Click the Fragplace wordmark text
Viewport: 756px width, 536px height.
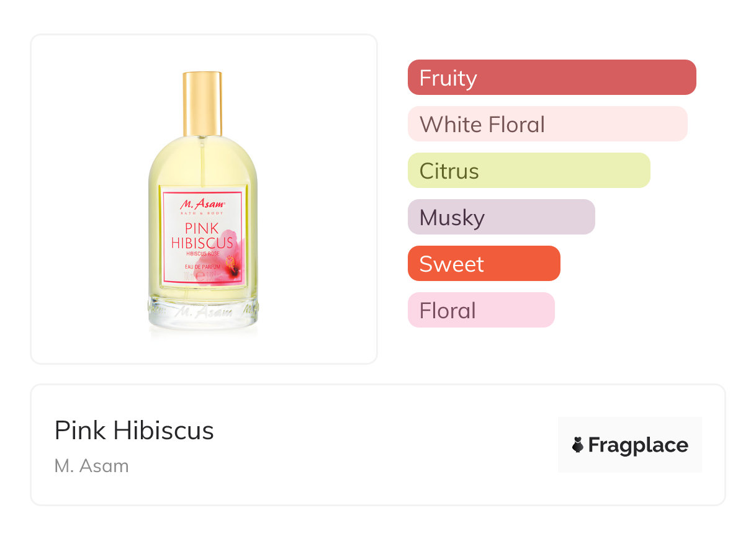point(637,445)
